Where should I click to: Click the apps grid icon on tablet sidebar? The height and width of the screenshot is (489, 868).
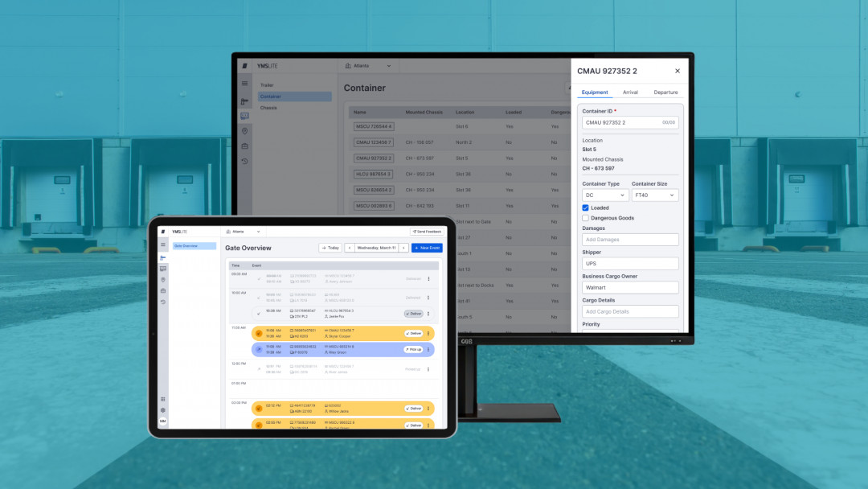[x=163, y=399]
